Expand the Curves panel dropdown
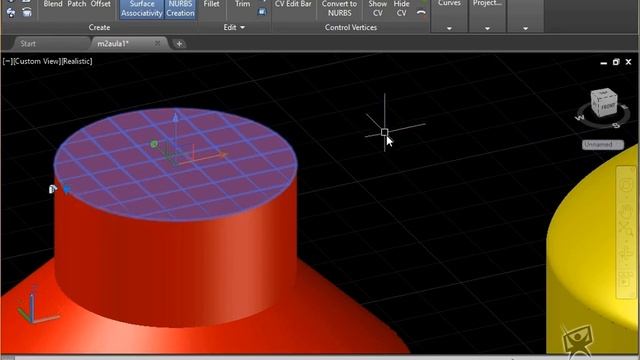 click(x=449, y=29)
